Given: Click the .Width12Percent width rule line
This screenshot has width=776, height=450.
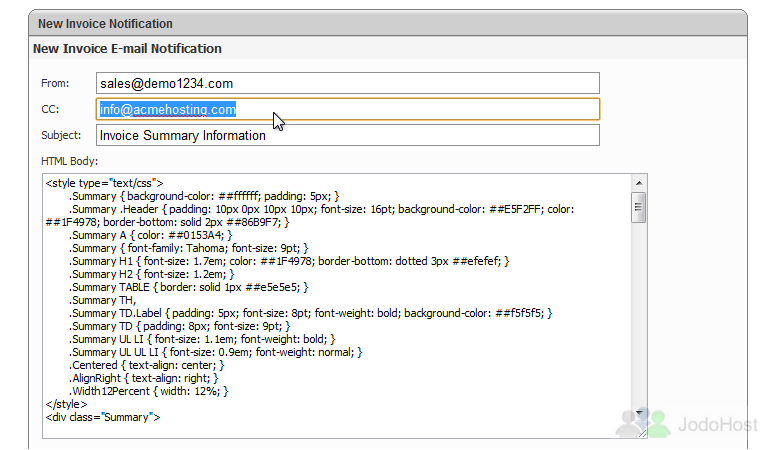Looking at the screenshot, I should click(x=148, y=391).
